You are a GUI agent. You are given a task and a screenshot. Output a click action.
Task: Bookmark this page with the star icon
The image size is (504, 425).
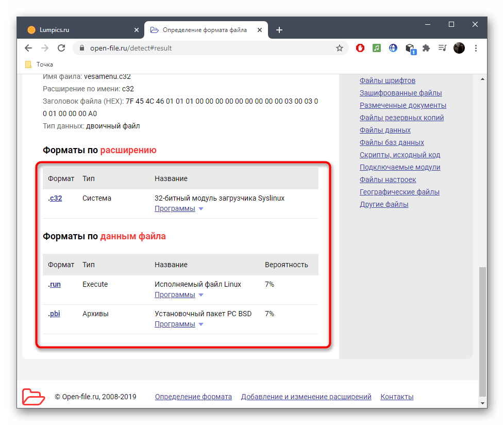point(339,48)
